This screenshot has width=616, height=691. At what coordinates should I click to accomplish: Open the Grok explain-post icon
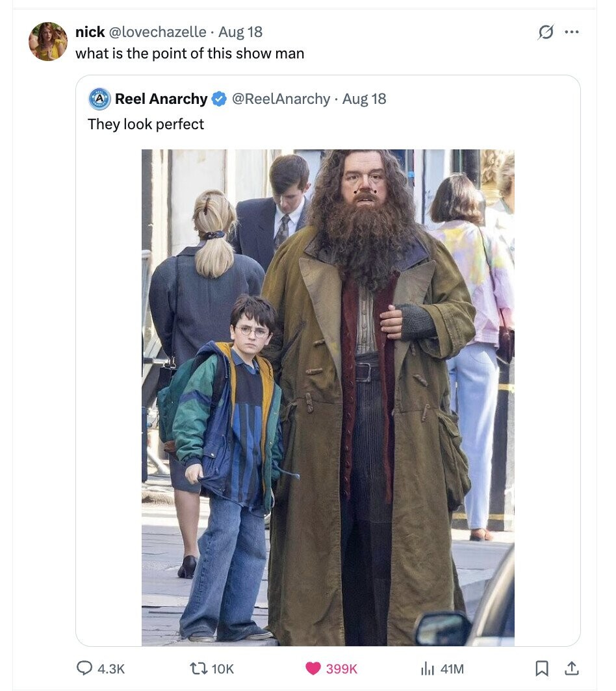(546, 32)
